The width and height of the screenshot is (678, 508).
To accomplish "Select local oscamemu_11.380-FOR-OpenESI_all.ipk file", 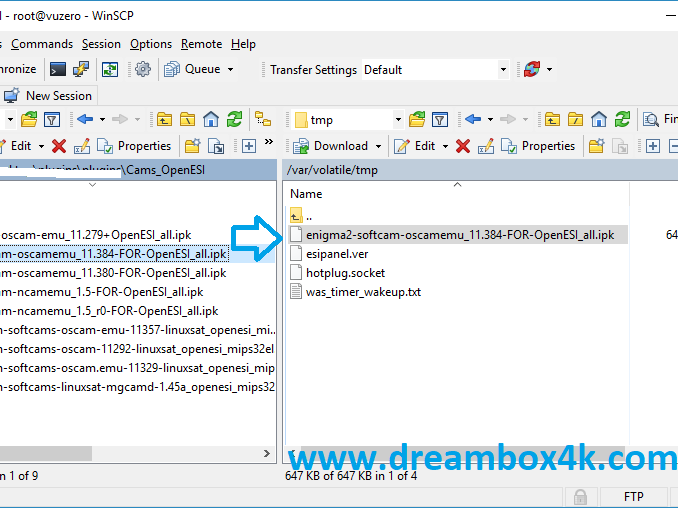I will (113, 273).
